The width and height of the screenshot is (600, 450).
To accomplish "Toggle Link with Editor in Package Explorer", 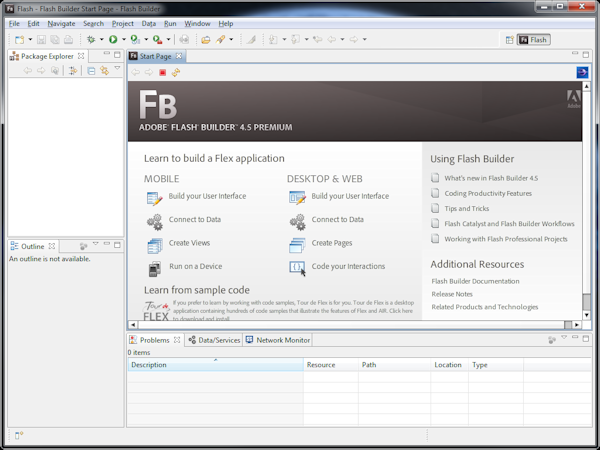I will [104, 71].
